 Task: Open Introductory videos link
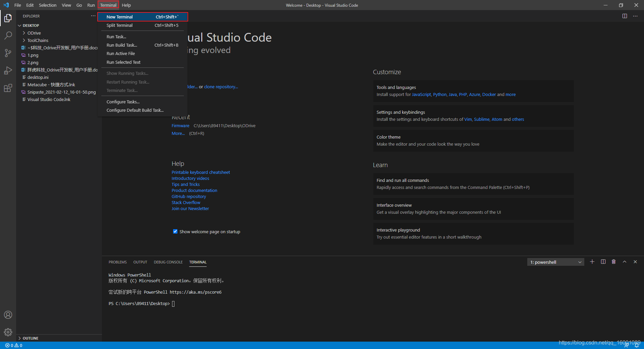(x=190, y=178)
